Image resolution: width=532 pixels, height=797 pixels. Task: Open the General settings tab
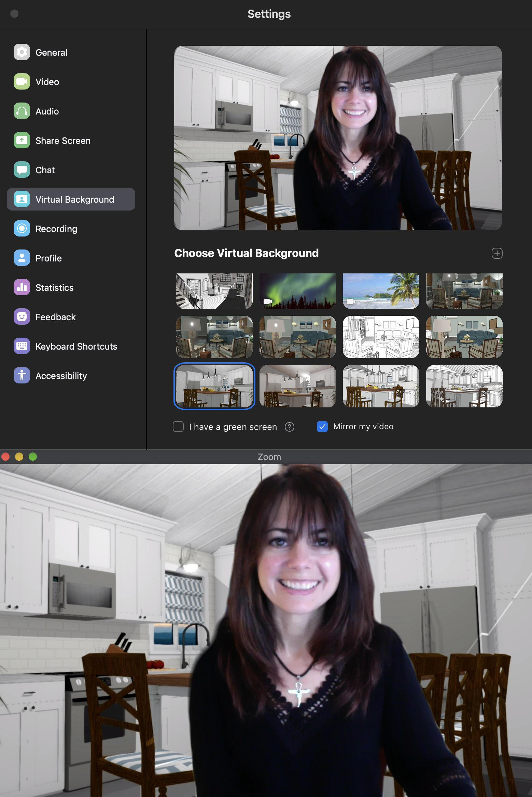(51, 53)
